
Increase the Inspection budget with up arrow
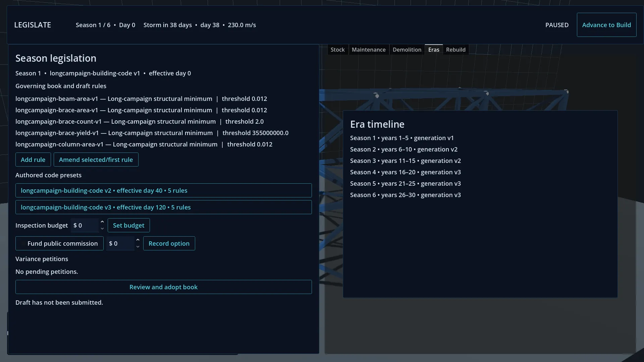pyautogui.click(x=102, y=222)
